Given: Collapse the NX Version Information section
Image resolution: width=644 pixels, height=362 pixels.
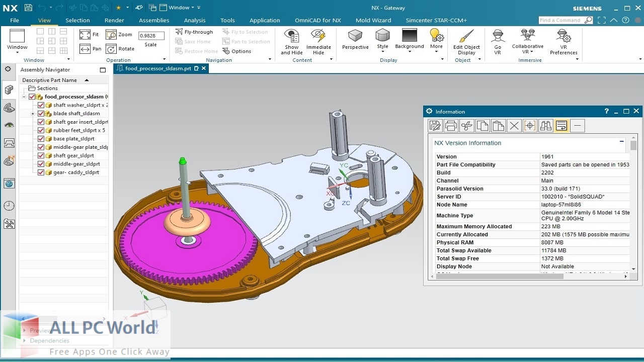Looking at the screenshot, I should click(622, 142).
